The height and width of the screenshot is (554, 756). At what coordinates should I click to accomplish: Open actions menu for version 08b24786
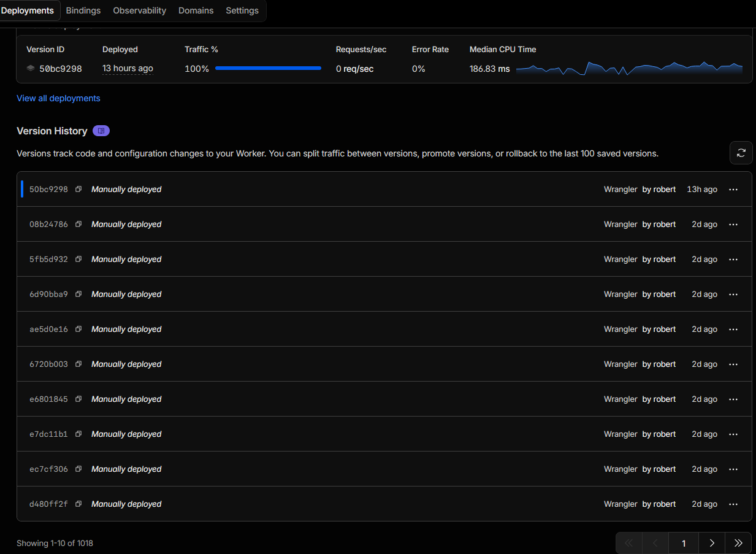[733, 225]
